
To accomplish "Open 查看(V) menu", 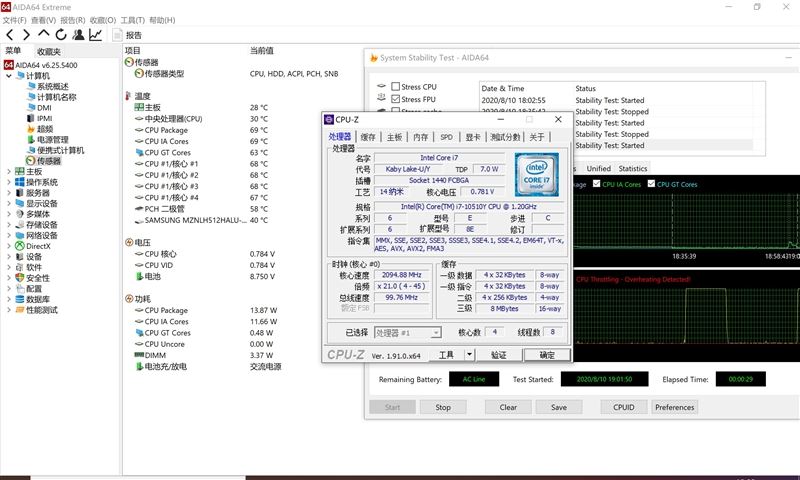I will [43, 20].
